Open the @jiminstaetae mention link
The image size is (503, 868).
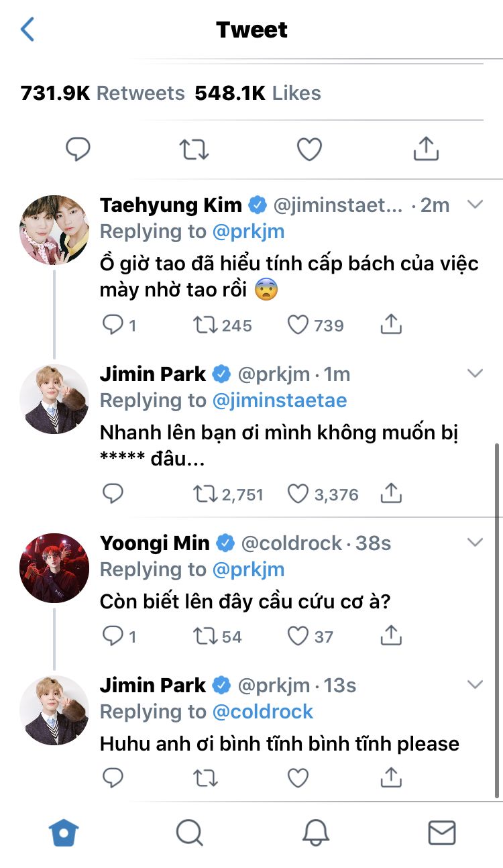click(280, 400)
